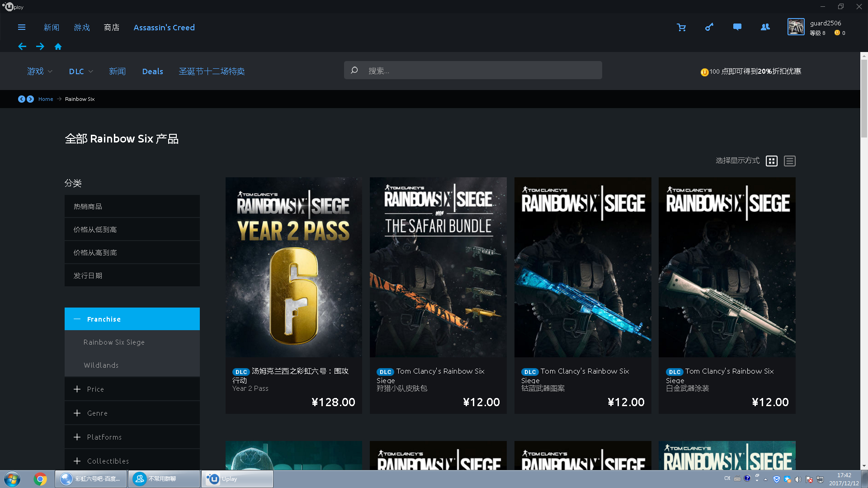This screenshot has width=868, height=488.
Task: Click the guard2506 avatar picture
Action: point(796,27)
